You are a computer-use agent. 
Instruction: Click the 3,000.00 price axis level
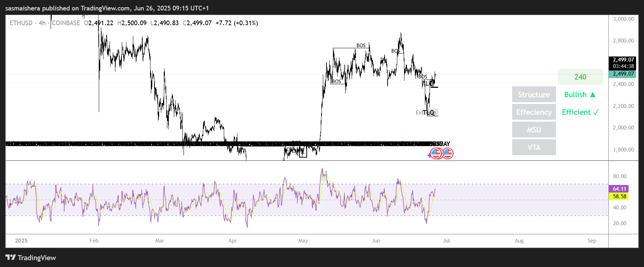click(x=623, y=19)
